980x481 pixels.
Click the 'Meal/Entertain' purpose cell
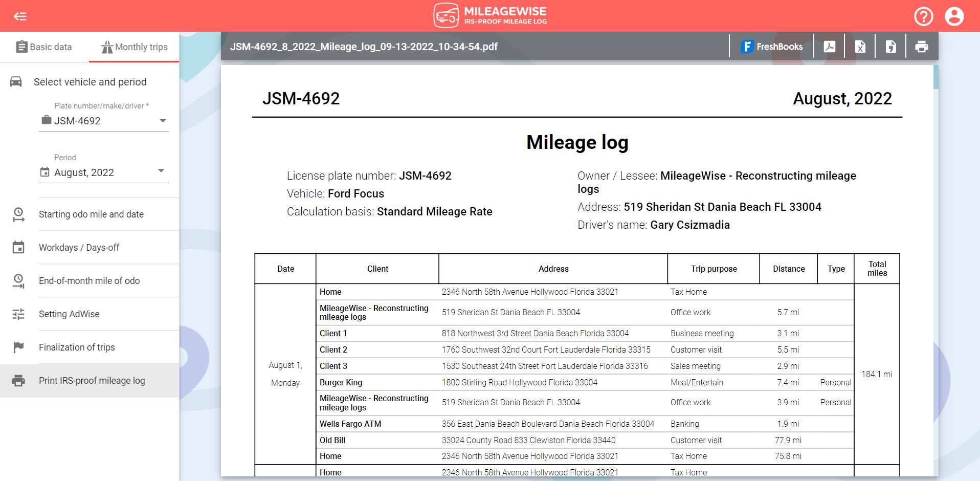pos(714,382)
